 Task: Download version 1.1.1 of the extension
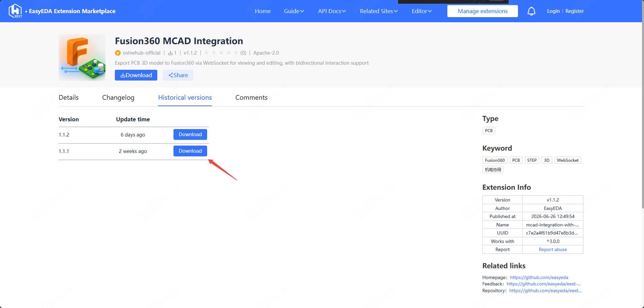pos(190,151)
